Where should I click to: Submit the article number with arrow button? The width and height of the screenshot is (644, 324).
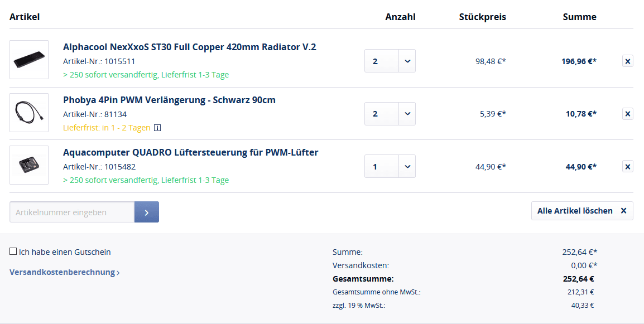point(147,212)
